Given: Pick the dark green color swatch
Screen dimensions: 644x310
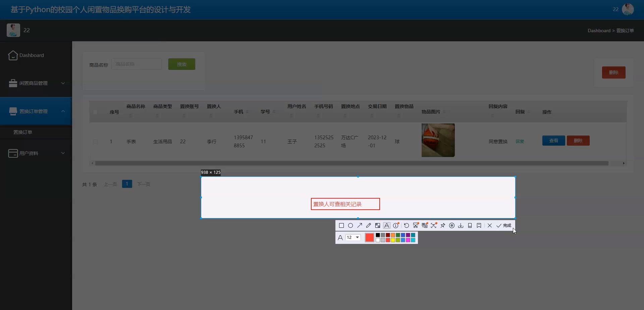Looking at the screenshot, I should point(398,235).
